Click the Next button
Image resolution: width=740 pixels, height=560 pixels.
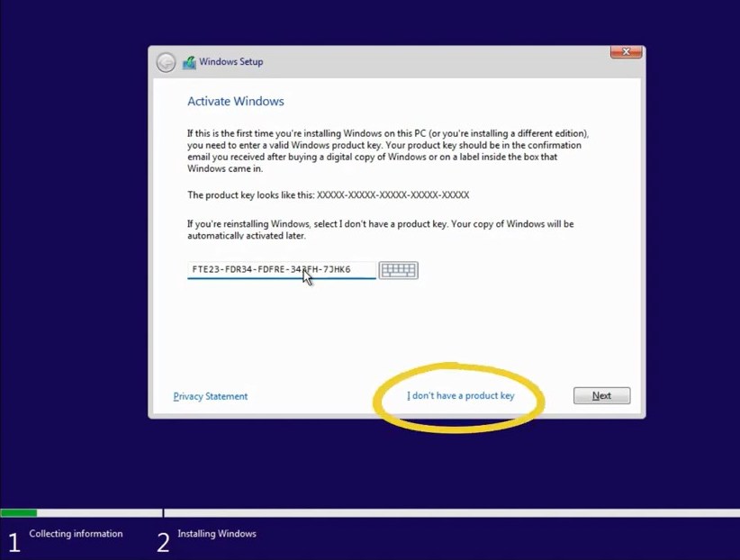pos(601,395)
